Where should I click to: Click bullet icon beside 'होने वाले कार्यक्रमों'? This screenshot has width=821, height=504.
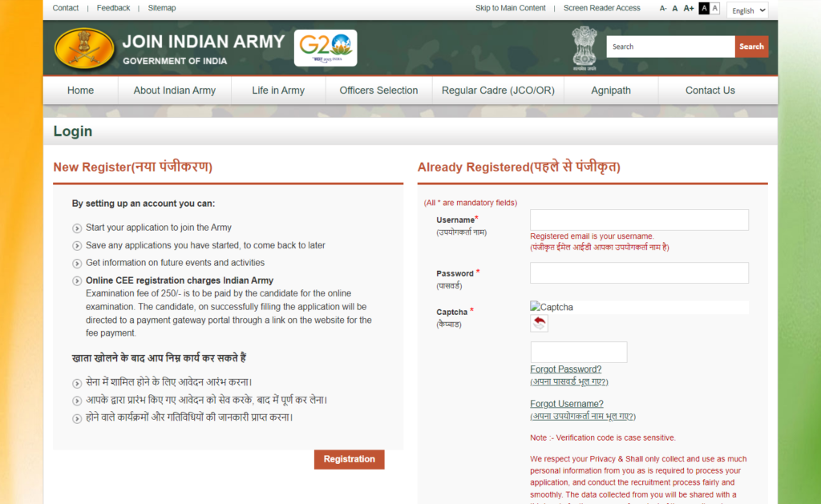pos(77,418)
